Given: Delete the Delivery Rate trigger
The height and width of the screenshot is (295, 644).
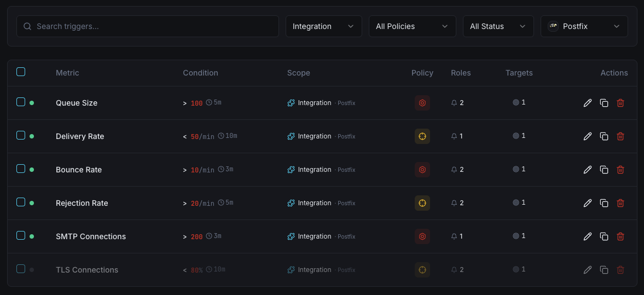Looking at the screenshot, I should [x=620, y=136].
